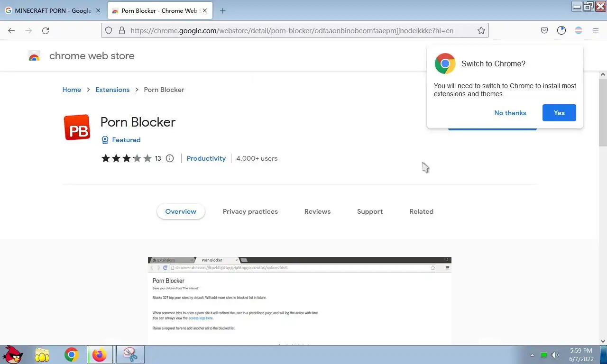Image resolution: width=607 pixels, height=364 pixels.
Task: Click the scrollbar down arrow
Action: pyautogui.click(x=603, y=341)
